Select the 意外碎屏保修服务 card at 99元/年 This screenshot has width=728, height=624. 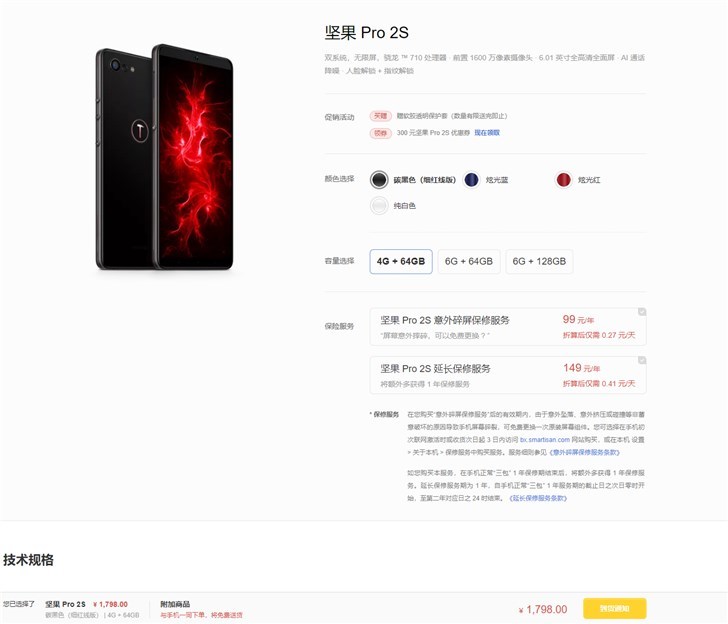click(508, 327)
